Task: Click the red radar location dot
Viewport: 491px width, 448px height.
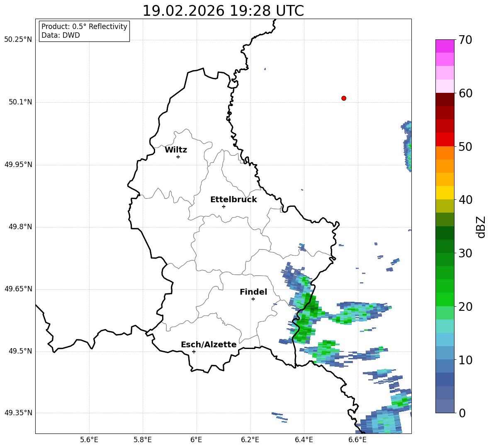Action: pyautogui.click(x=344, y=98)
